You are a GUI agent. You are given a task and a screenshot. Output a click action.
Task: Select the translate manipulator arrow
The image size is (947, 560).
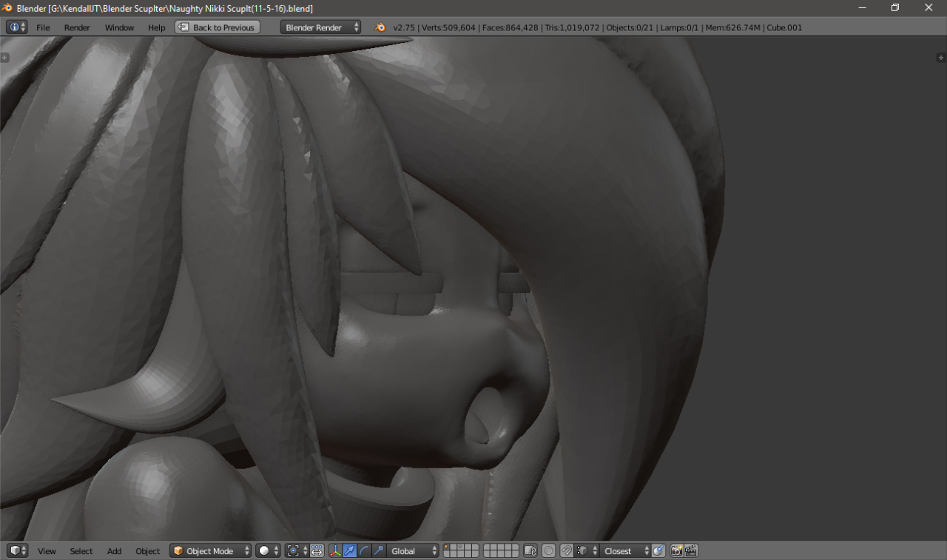point(349,550)
